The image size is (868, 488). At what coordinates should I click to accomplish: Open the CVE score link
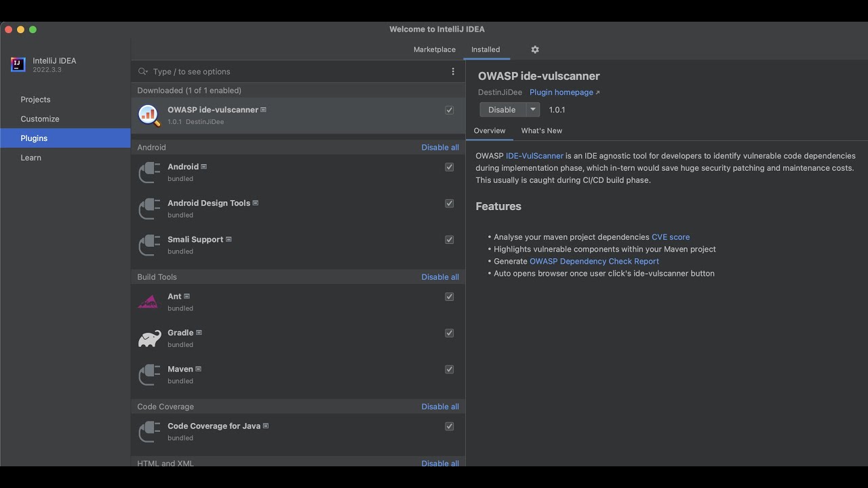[x=671, y=237]
